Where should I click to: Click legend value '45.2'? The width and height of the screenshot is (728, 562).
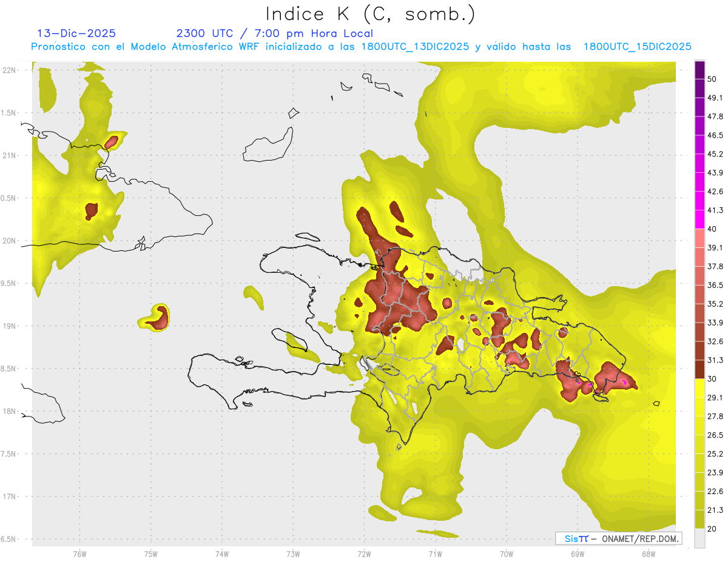[x=715, y=154]
